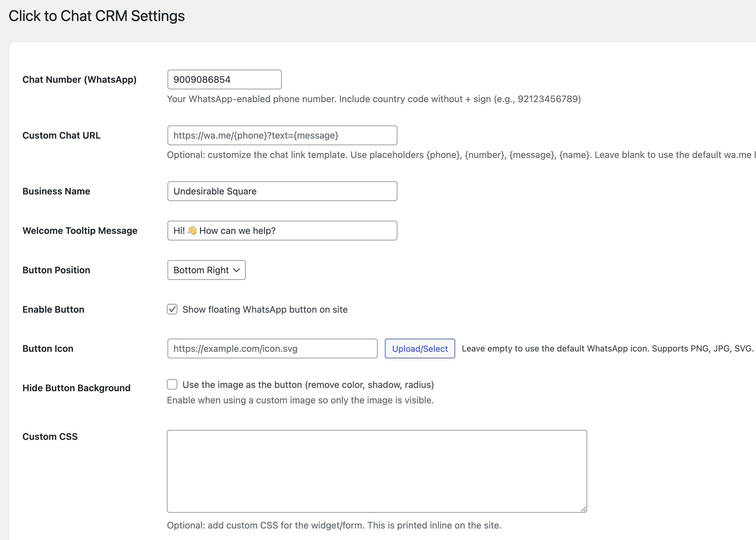Click the 'Custom Chat URL' row label
756x540 pixels.
[61, 135]
